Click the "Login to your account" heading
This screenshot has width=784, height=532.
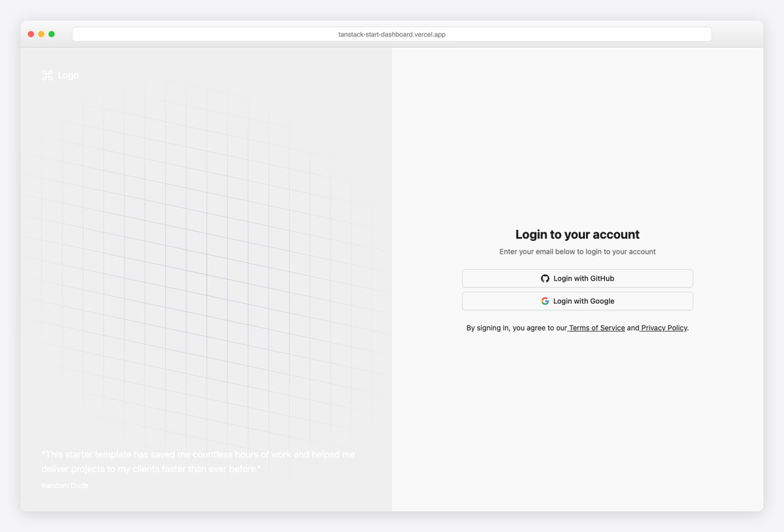click(x=578, y=235)
